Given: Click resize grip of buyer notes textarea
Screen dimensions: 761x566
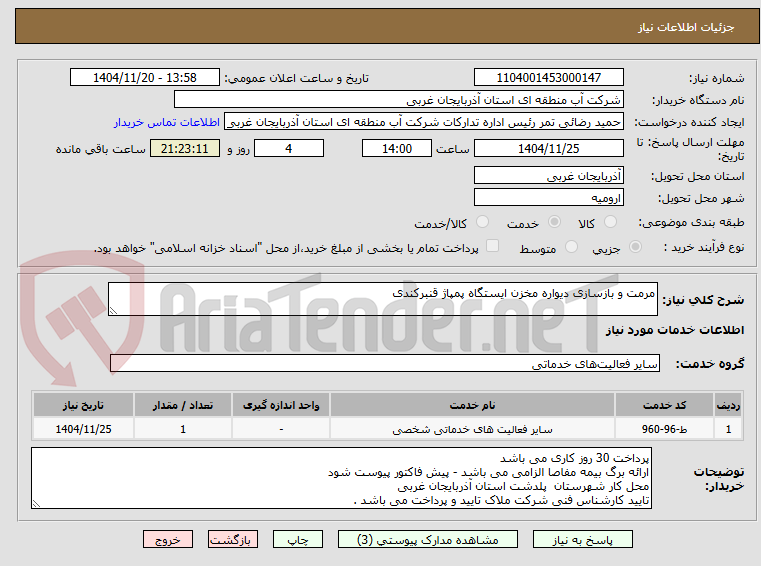Looking at the screenshot, I should 36,504.
